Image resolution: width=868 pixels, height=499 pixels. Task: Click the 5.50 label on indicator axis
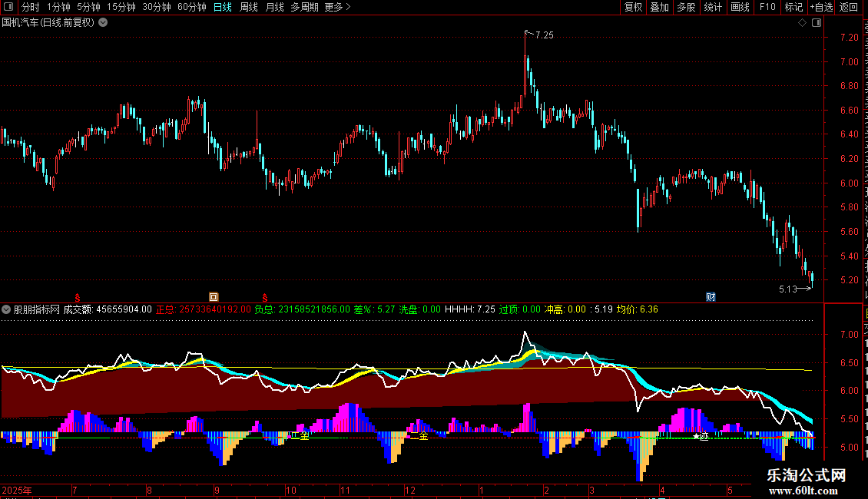(849, 419)
